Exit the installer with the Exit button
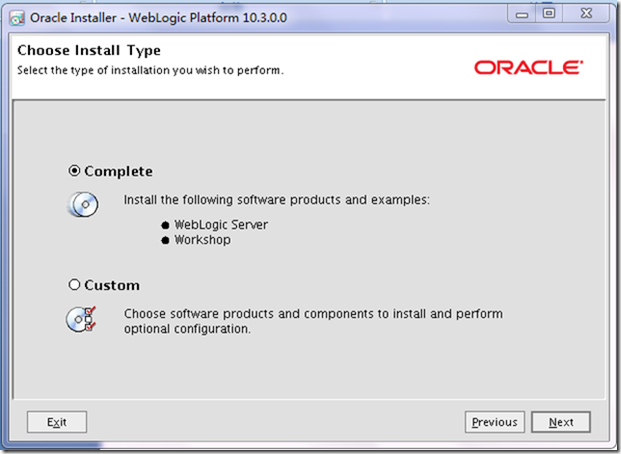 point(57,422)
